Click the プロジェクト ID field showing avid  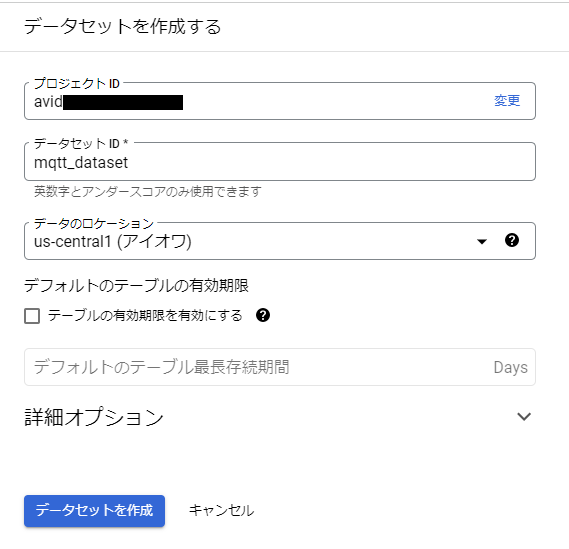(280, 101)
